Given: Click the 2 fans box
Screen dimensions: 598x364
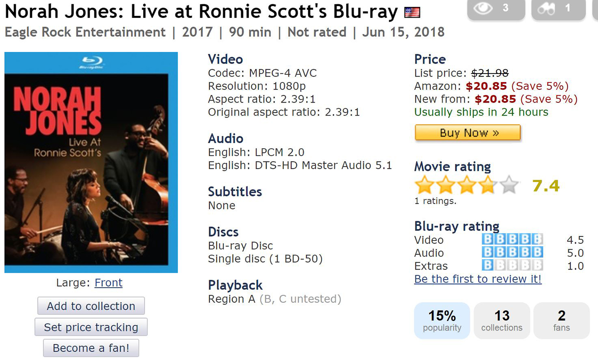Looking at the screenshot, I should click(x=562, y=321).
